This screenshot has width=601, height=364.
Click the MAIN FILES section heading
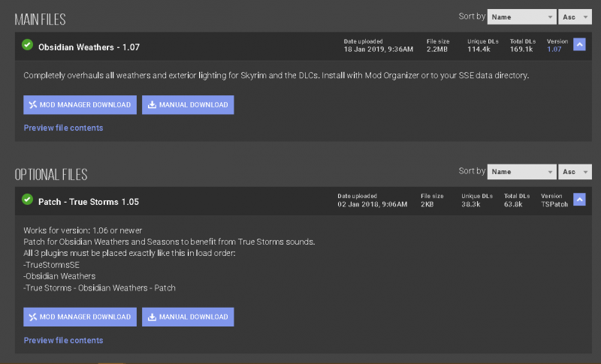tap(41, 20)
